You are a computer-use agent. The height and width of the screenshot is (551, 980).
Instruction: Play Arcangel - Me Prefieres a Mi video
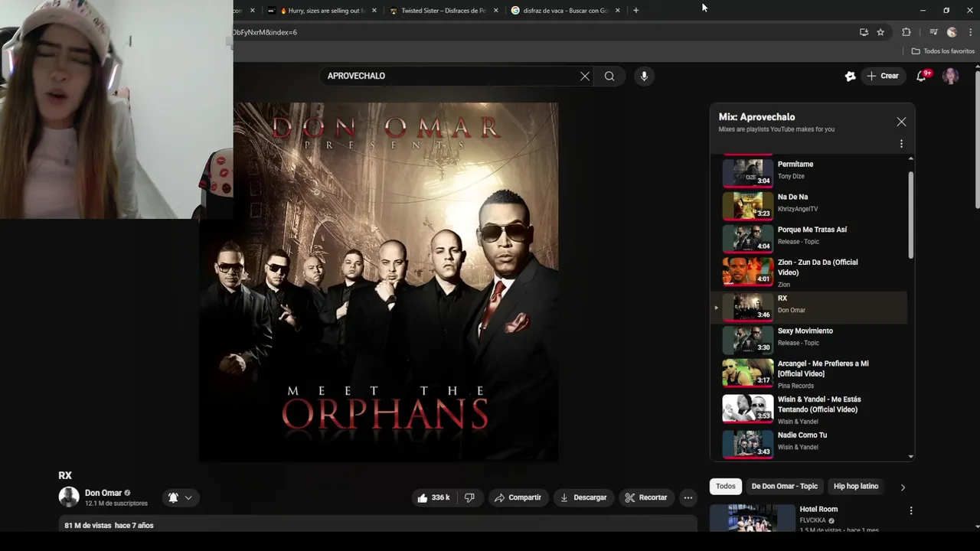coord(809,375)
